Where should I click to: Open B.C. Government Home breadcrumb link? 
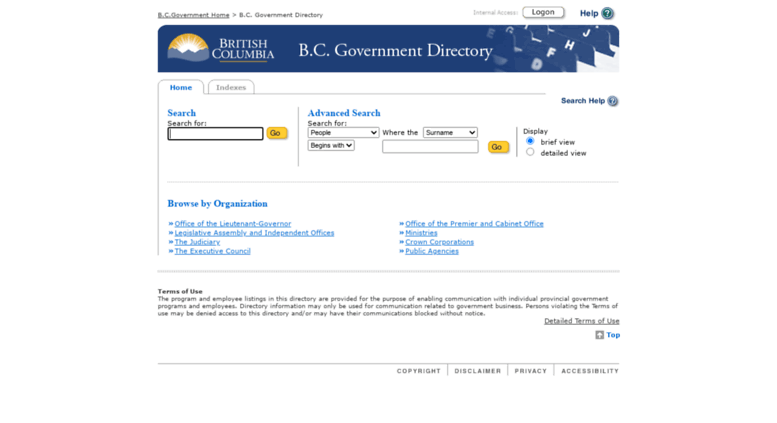[x=194, y=15]
